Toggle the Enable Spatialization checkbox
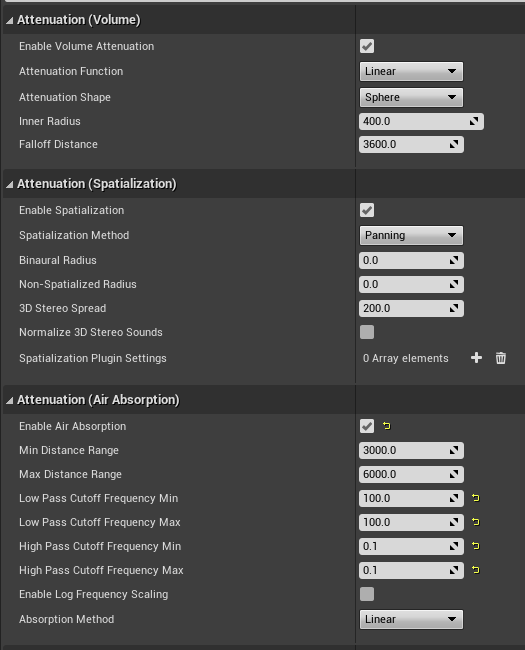The height and width of the screenshot is (650, 525). click(x=367, y=210)
